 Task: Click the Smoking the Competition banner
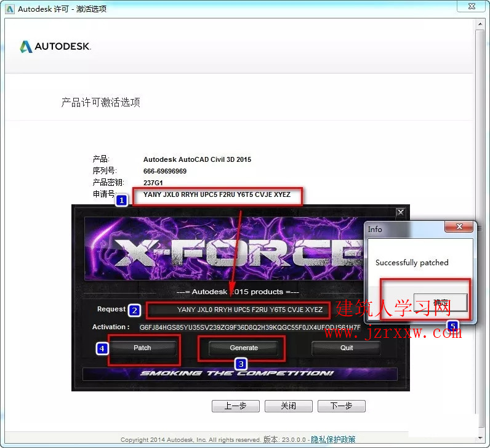239,374
